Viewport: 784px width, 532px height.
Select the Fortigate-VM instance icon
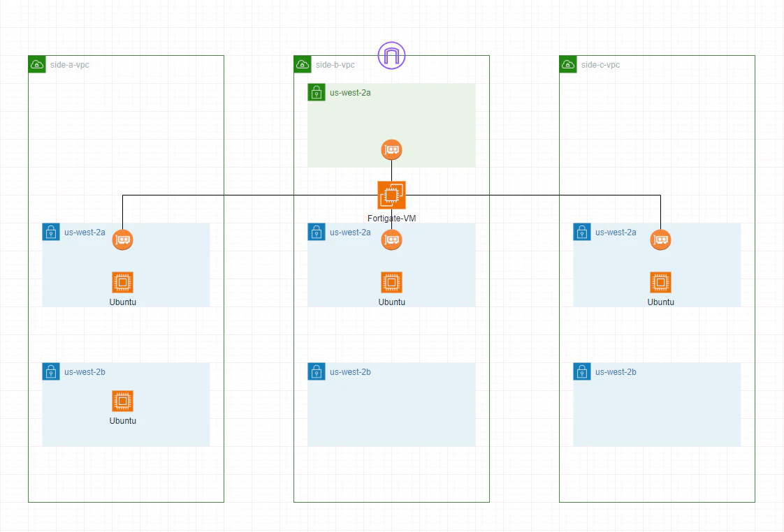391,195
